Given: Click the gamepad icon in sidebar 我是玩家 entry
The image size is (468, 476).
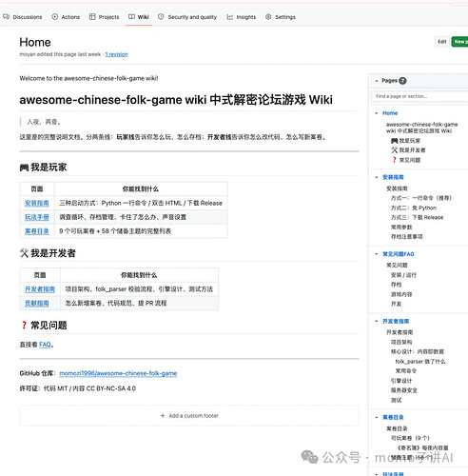Looking at the screenshot, I should coord(394,141).
